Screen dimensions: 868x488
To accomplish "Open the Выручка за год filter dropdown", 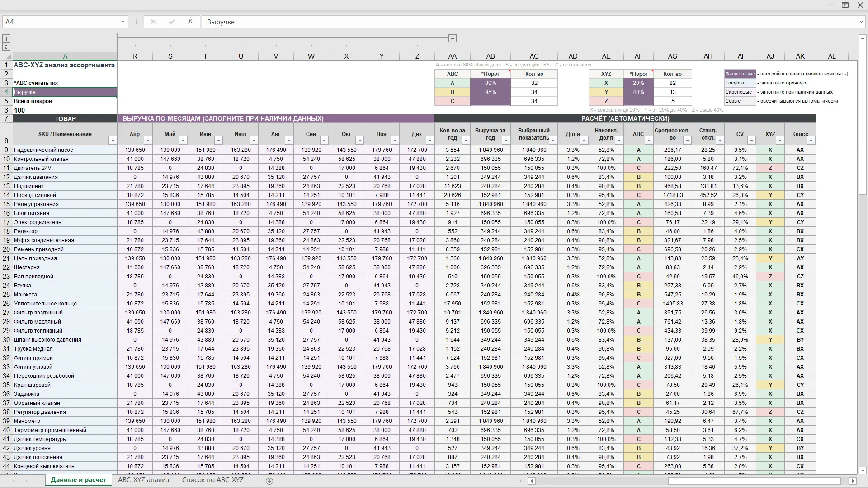I will (x=506, y=141).
